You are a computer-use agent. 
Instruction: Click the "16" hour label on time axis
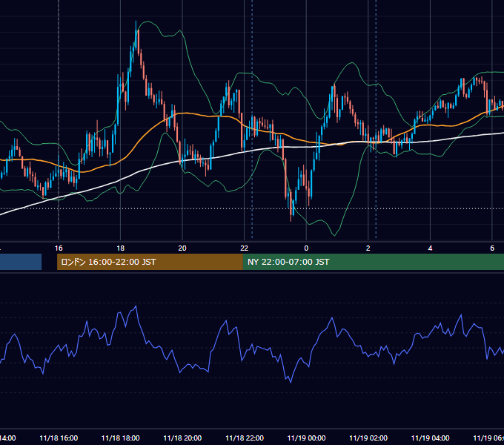click(x=59, y=248)
